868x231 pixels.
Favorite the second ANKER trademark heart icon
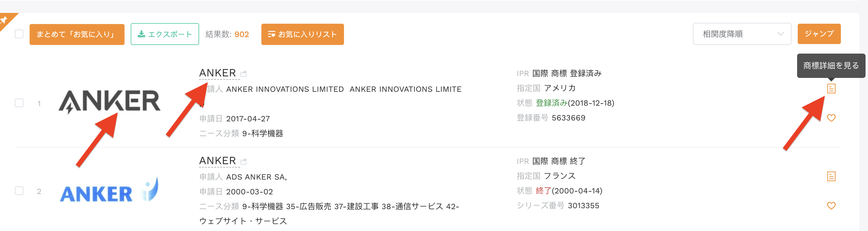click(x=831, y=205)
